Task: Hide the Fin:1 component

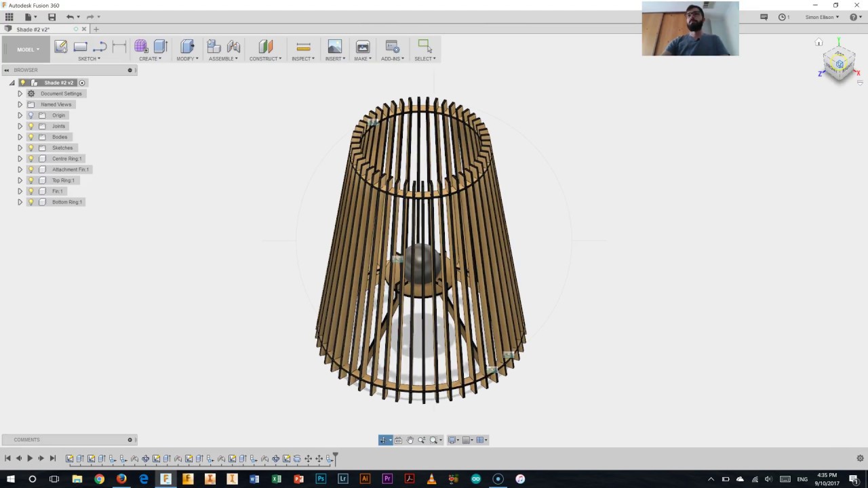Action: [31, 191]
